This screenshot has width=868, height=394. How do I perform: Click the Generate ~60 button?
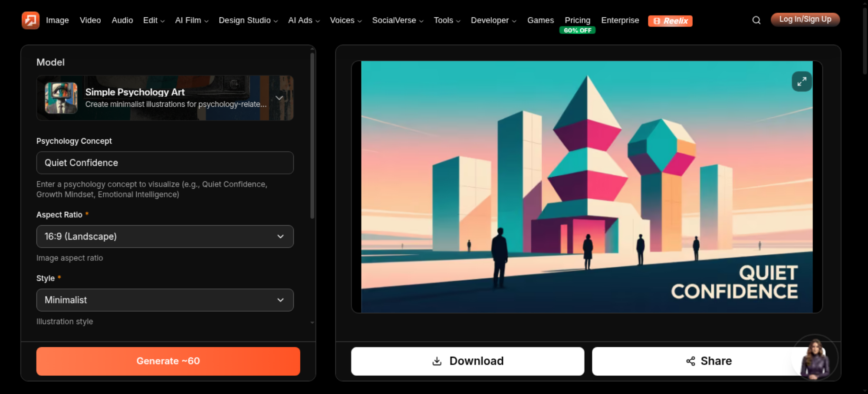[168, 361]
